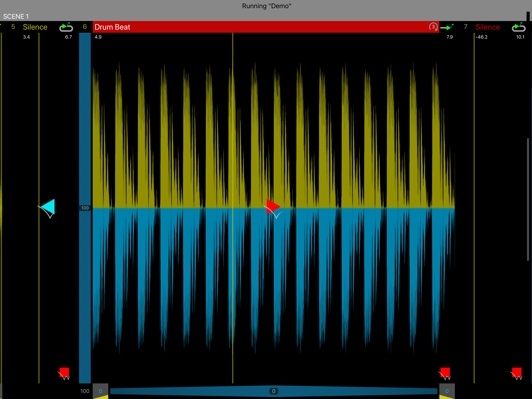Screen dimensions: 532x399
Task: Select the red play triangle marker in Drum Beat
Action: tap(273, 207)
